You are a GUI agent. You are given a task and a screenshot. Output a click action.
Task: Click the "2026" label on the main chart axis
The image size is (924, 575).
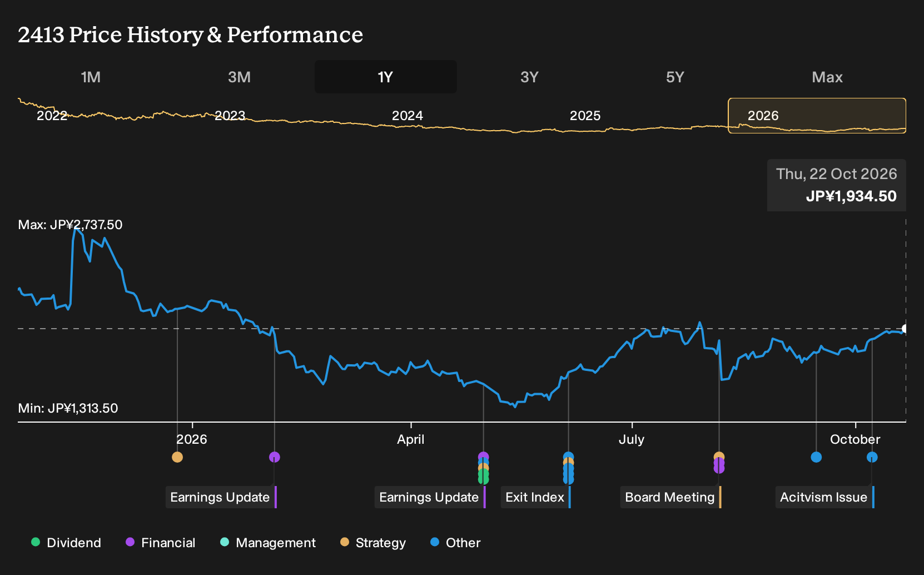coord(192,439)
